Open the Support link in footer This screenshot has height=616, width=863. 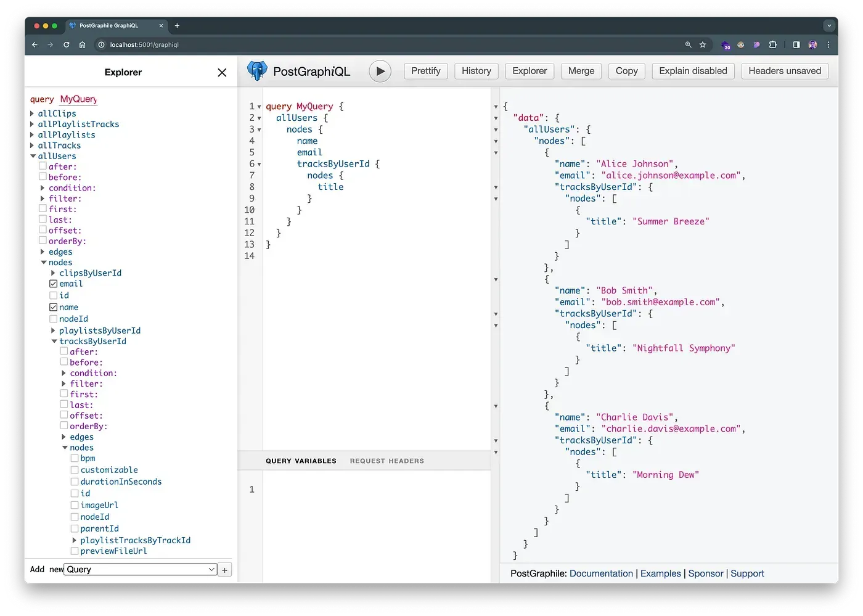747,574
